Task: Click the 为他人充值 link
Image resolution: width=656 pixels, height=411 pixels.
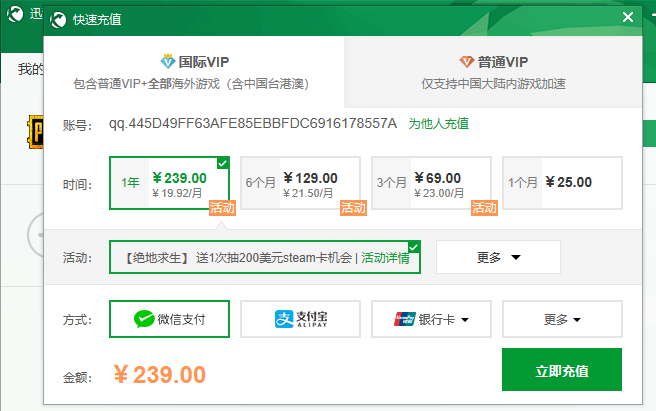Action: point(438,124)
